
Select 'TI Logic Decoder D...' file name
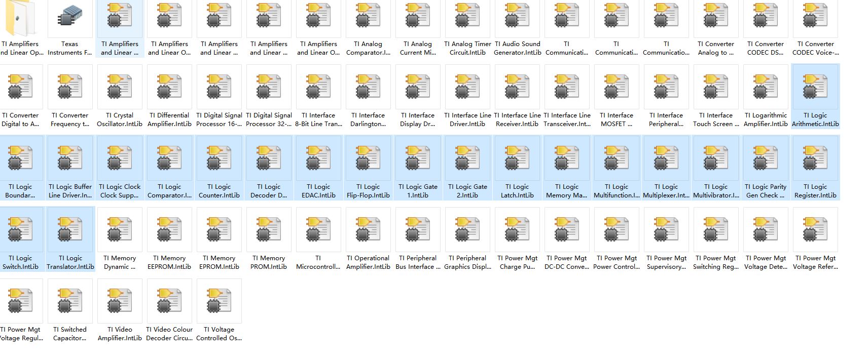(x=269, y=191)
